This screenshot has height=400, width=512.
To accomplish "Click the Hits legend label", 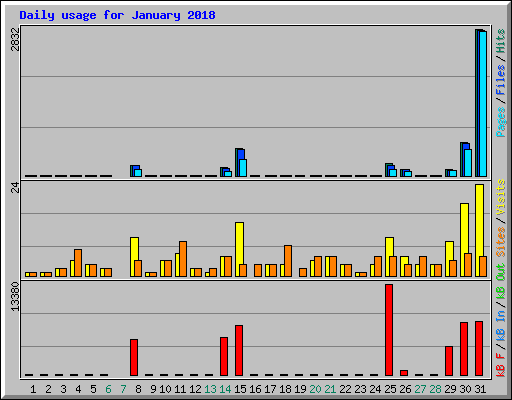I will [x=500, y=41].
